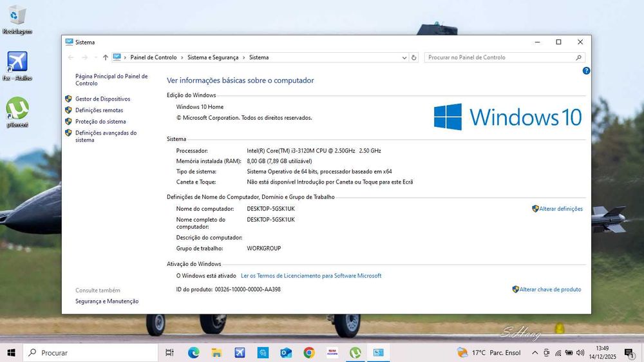Click the WORKGROUP value text
The image size is (644, 362).
pyautogui.click(x=263, y=249)
